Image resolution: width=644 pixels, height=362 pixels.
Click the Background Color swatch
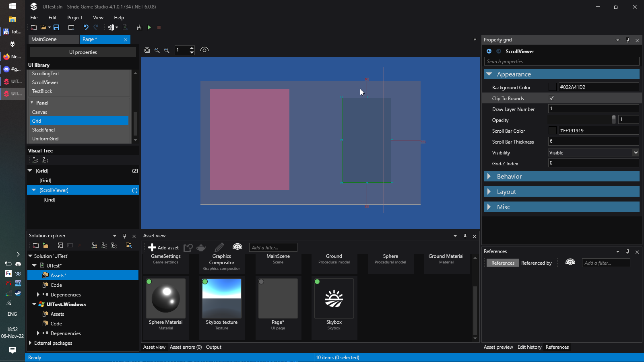click(x=553, y=87)
